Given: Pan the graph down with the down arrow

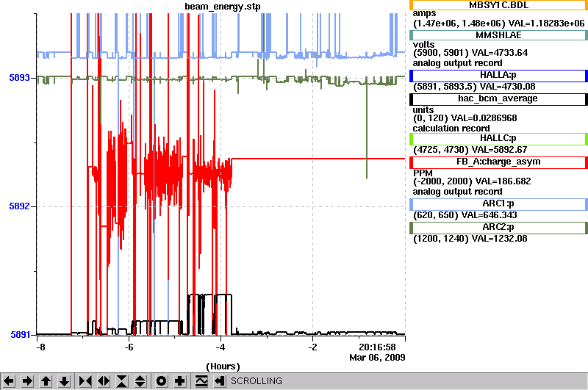Looking at the screenshot, I should pyautogui.click(x=64, y=381).
